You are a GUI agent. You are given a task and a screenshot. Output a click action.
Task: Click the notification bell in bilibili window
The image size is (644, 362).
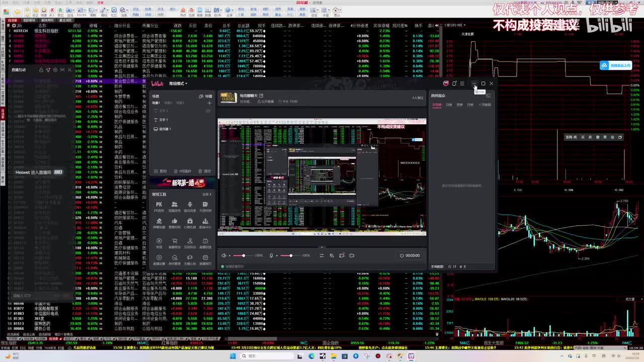[454, 83]
